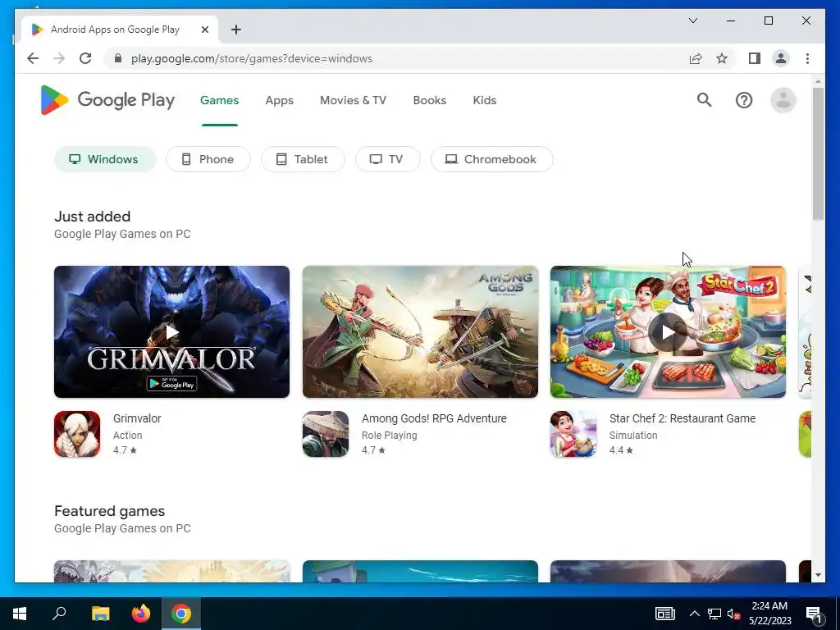This screenshot has width=840, height=630.
Task: Switch to the Kids tab
Action: (x=484, y=100)
